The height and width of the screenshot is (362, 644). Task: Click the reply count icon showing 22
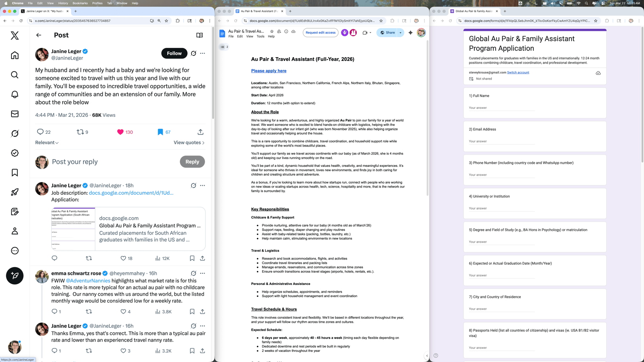point(40,132)
